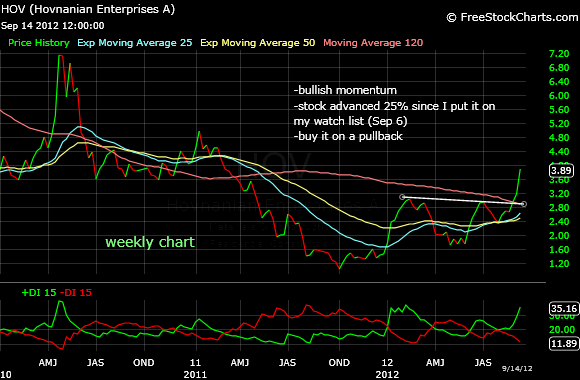Click the 3.89 current price label
The width and height of the screenshot is (580, 380).
coord(561,171)
